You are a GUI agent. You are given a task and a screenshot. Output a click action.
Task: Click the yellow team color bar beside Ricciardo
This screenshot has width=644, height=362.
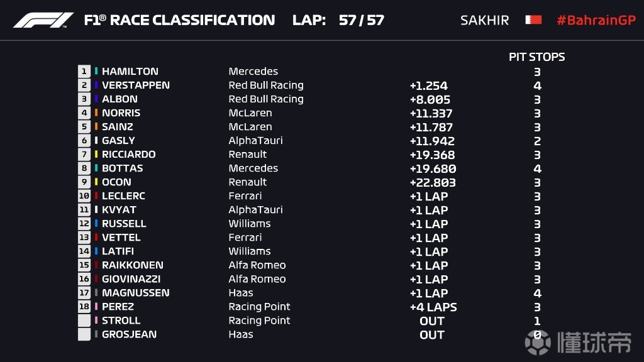tap(96, 155)
